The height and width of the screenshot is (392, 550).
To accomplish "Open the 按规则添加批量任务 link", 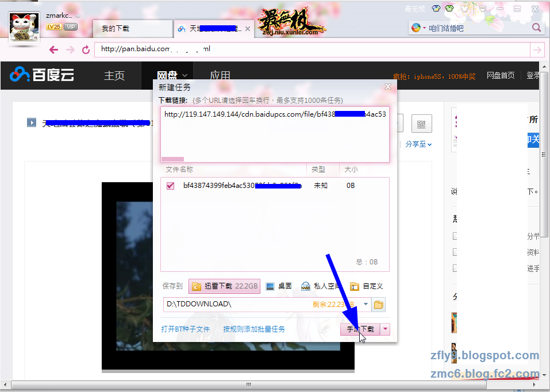I will pos(254,329).
